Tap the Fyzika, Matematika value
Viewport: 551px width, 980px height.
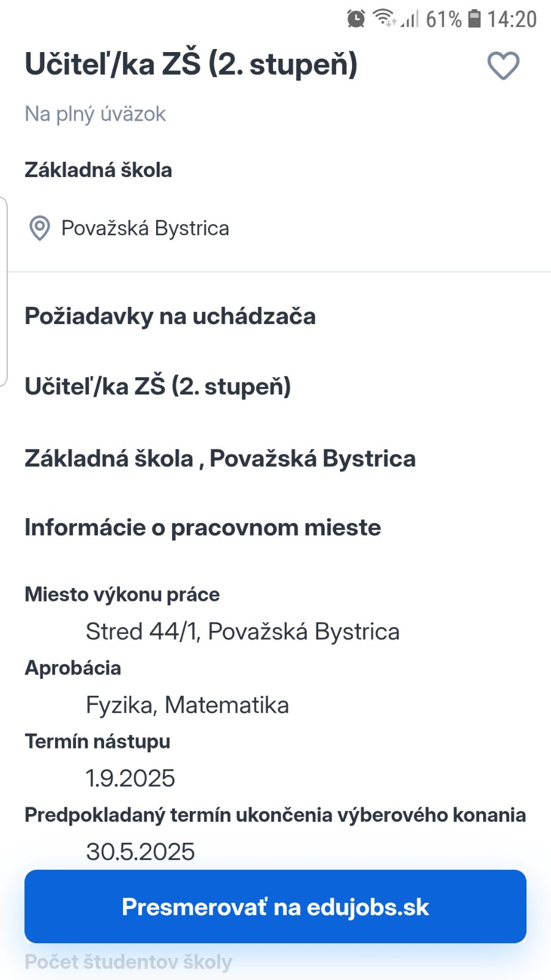187,705
